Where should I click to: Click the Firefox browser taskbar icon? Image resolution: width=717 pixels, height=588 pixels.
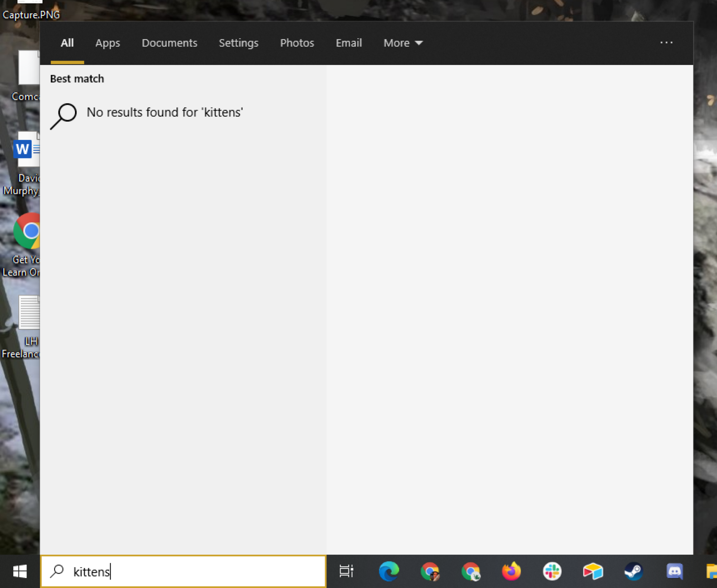point(511,572)
